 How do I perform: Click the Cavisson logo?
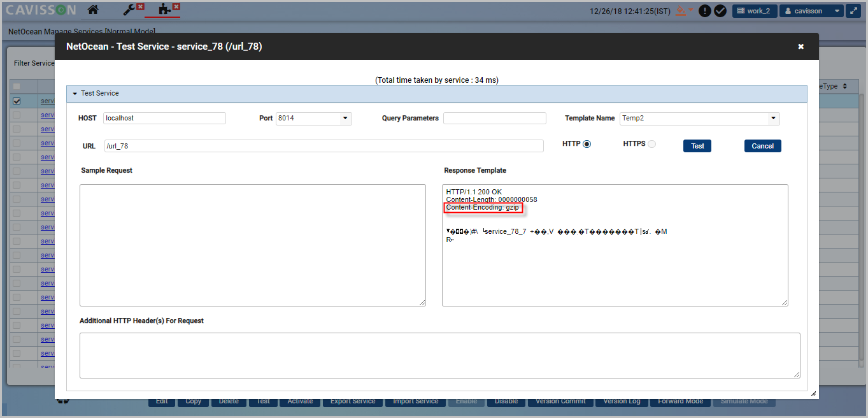point(41,10)
